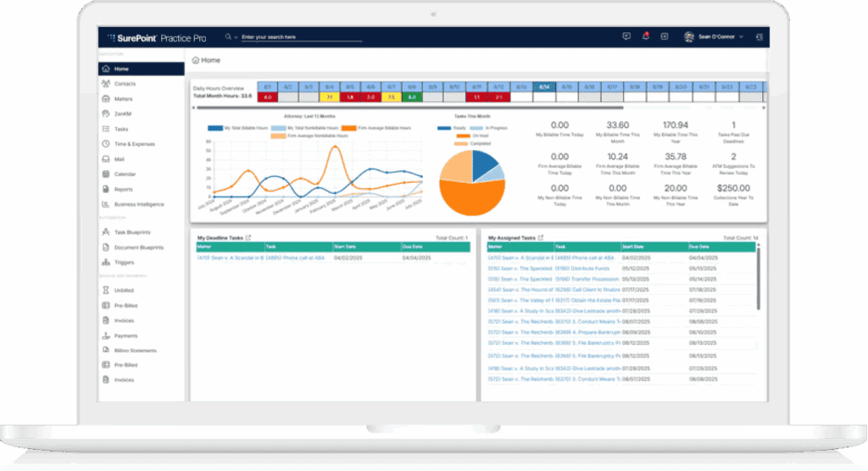
Task: Open Contacts from the sidebar
Action: pyautogui.click(x=125, y=84)
